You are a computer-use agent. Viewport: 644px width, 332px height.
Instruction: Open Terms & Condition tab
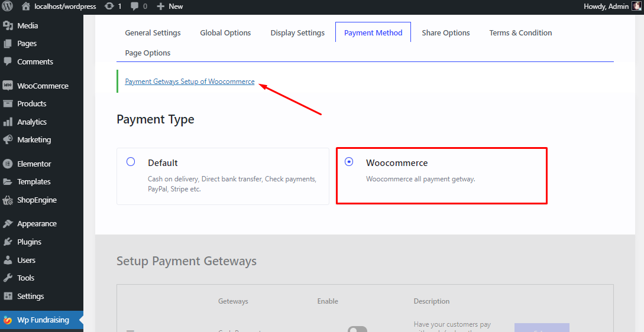(x=520, y=33)
